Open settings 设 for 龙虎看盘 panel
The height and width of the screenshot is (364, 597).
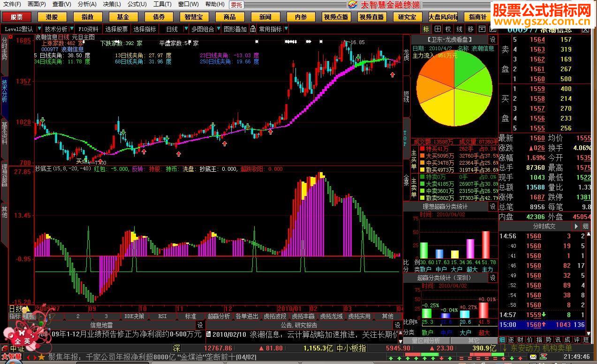pos(492,40)
